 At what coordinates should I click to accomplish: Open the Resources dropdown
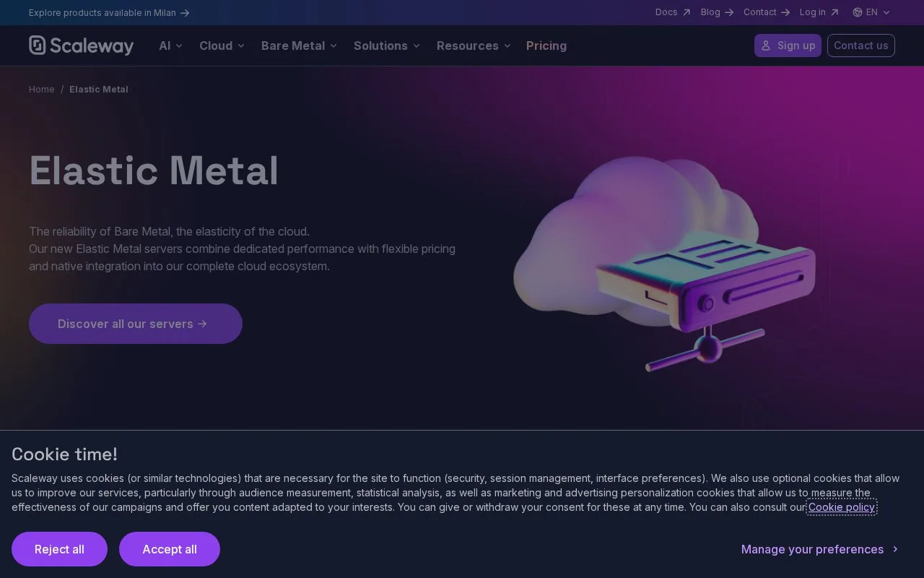474,46
